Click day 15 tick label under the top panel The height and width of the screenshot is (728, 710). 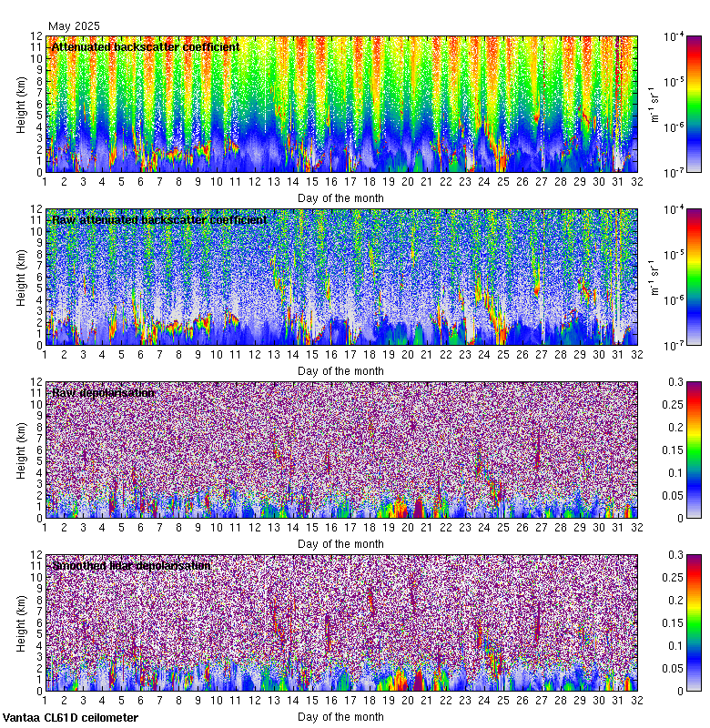tap(312, 182)
